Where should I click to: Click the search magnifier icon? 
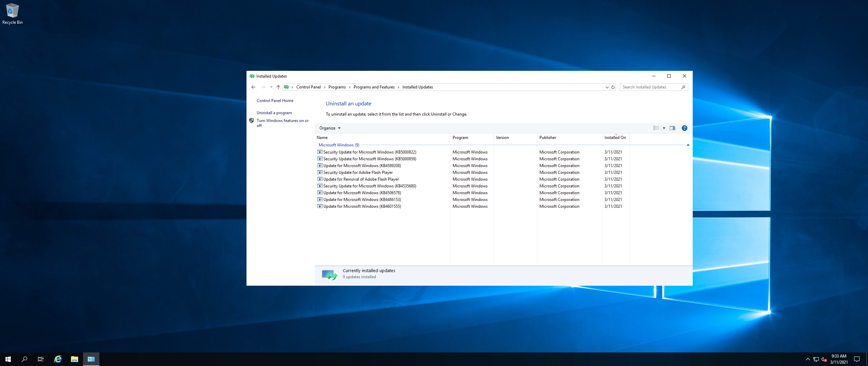pos(684,87)
